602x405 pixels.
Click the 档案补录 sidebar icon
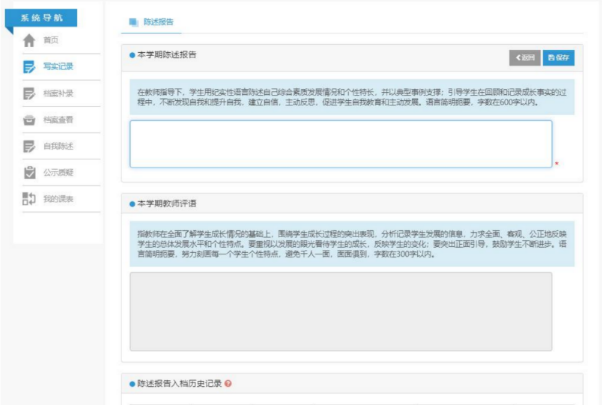pyautogui.click(x=29, y=93)
